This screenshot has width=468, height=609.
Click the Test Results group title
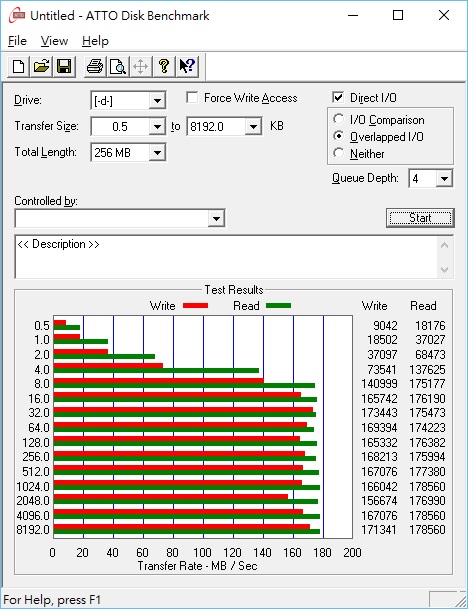[x=234, y=290]
